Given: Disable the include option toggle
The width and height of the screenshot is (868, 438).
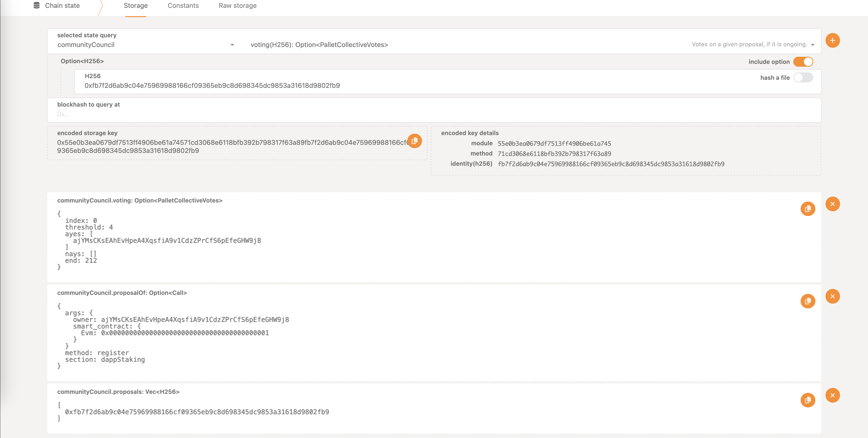Looking at the screenshot, I should click(x=803, y=62).
